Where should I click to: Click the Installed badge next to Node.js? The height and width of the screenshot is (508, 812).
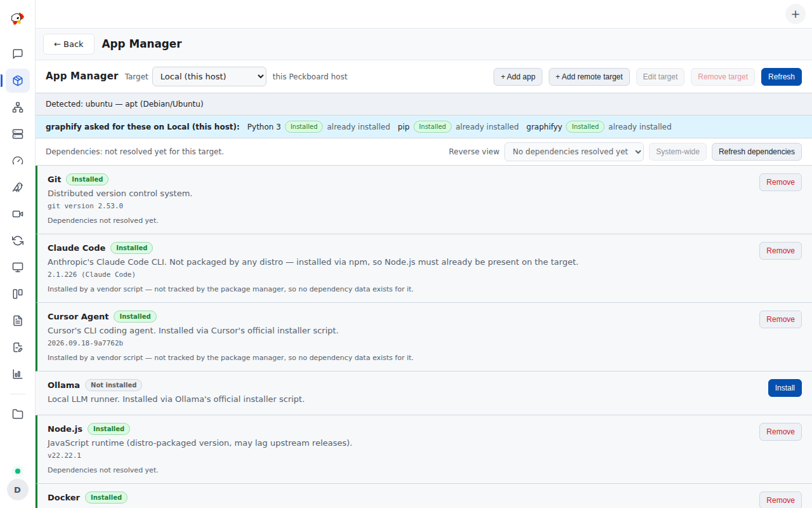[x=109, y=429]
